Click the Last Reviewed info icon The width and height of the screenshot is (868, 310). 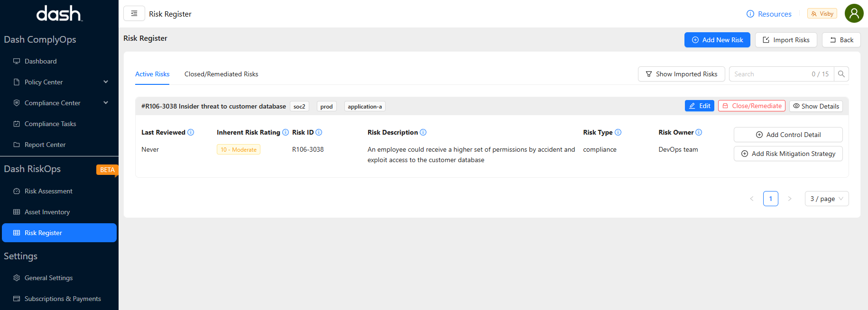tap(191, 132)
